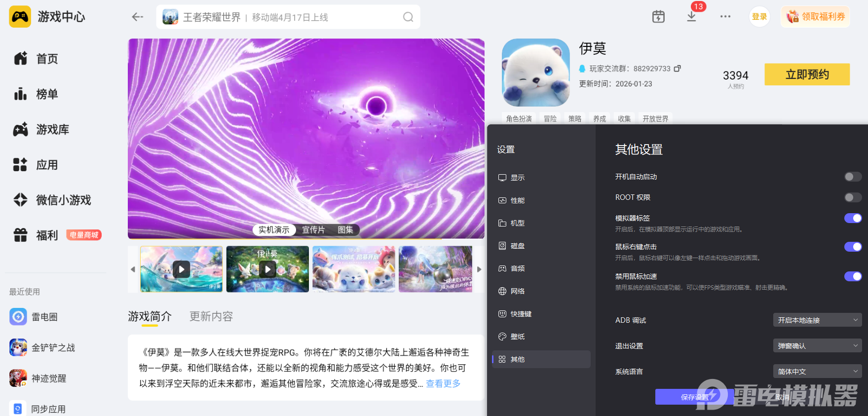Click the 开放世界 genre tag
Image resolution: width=868 pixels, height=416 pixels.
[x=655, y=118]
